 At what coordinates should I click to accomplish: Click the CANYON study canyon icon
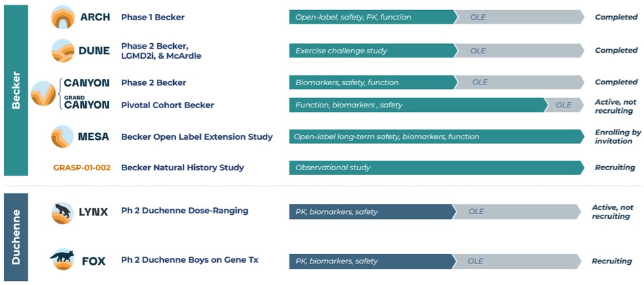click(43, 93)
